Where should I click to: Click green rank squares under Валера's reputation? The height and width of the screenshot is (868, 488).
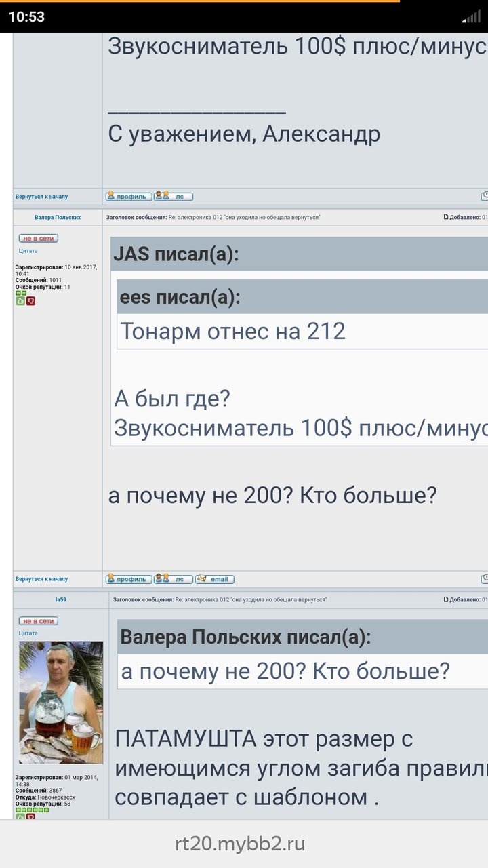[21, 293]
